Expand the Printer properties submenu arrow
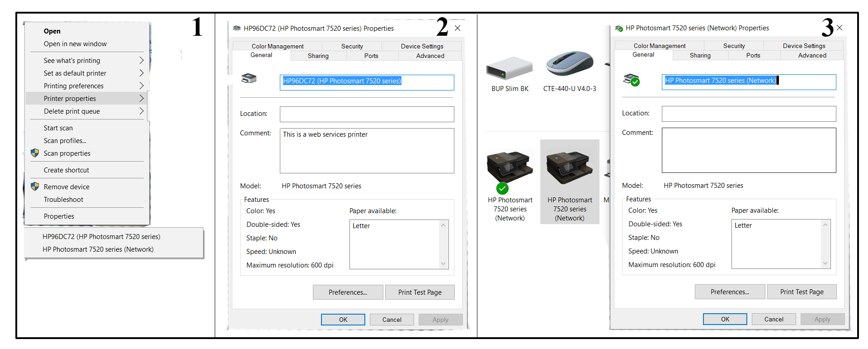868x349 pixels. point(141,98)
